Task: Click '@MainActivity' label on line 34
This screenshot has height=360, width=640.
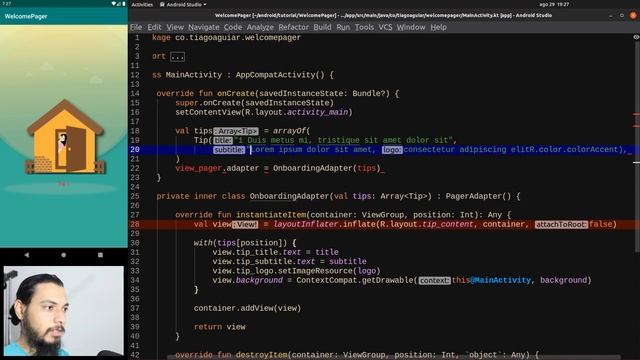Action: pyautogui.click(x=501, y=280)
